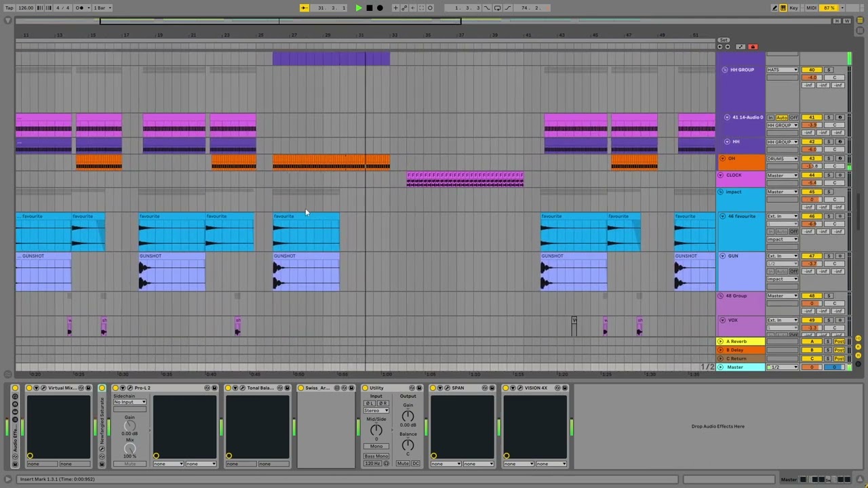This screenshot has height=488, width=868.
Task: Enable MIDI arrangement overdub plus icon
Action: [395, 7]
